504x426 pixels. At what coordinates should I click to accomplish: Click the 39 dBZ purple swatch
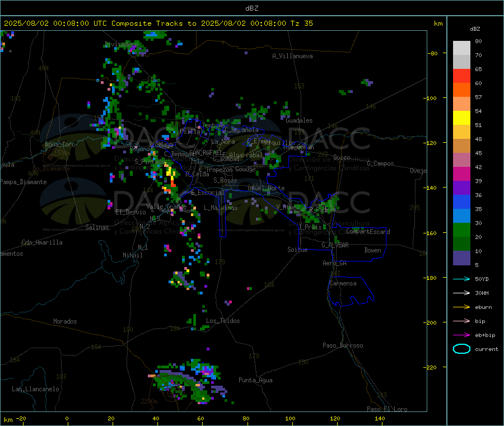point(461,188)
